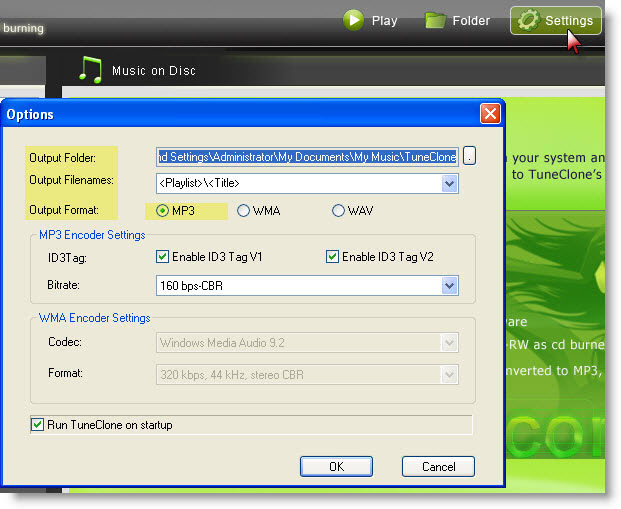The width and height of the screenshot is (621, 509).
Task: Choose WAV output format
Action: coord(338,211)
